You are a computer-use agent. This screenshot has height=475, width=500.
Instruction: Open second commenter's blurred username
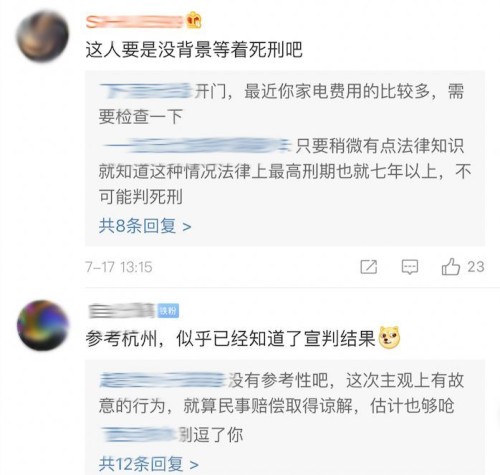pyautogui.click(x=122, y=311)
